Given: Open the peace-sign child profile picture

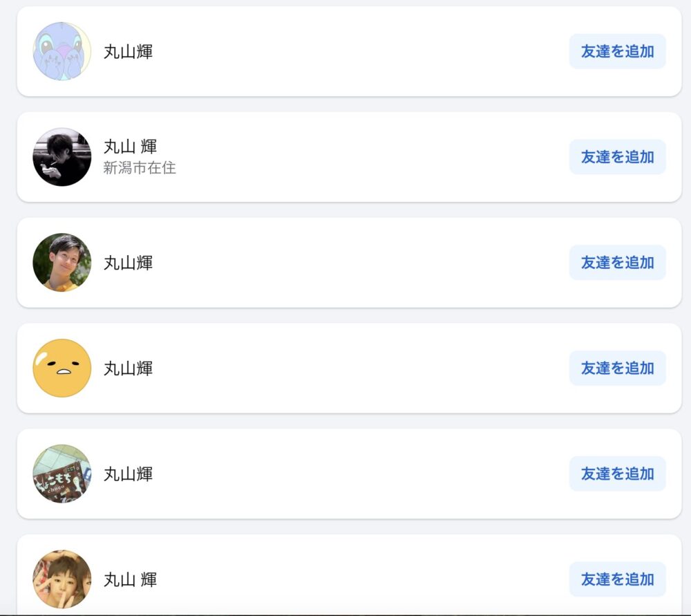Looking at the screenshot, I should [62, 579].
